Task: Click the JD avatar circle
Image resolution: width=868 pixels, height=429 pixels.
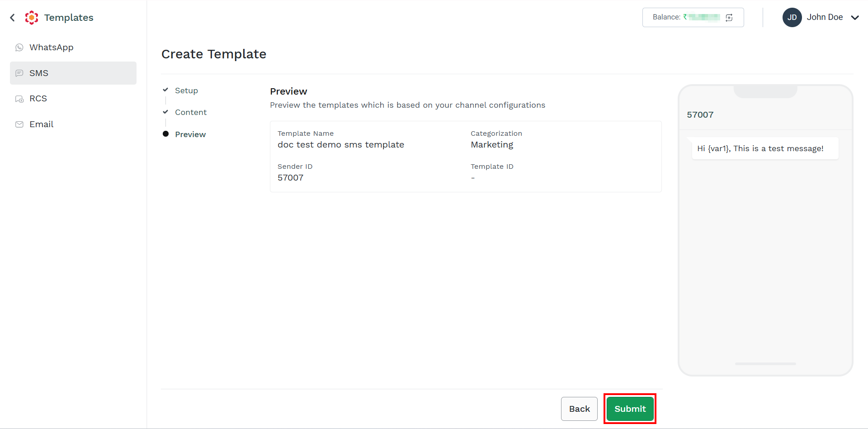Action: [792, 17]
